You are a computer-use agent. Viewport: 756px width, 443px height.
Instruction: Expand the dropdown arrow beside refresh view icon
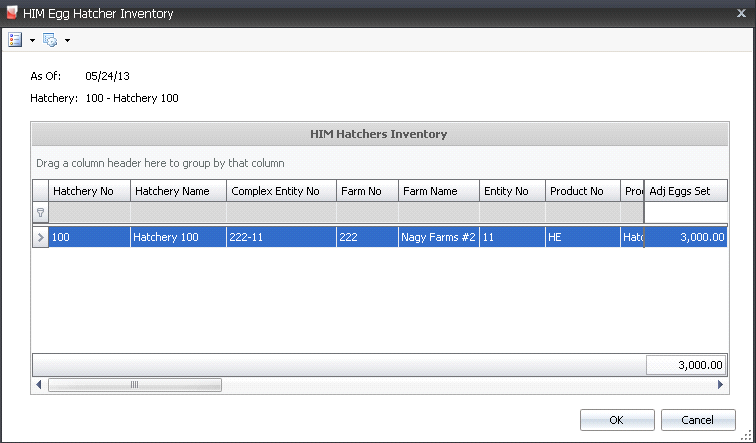point(67,41)
